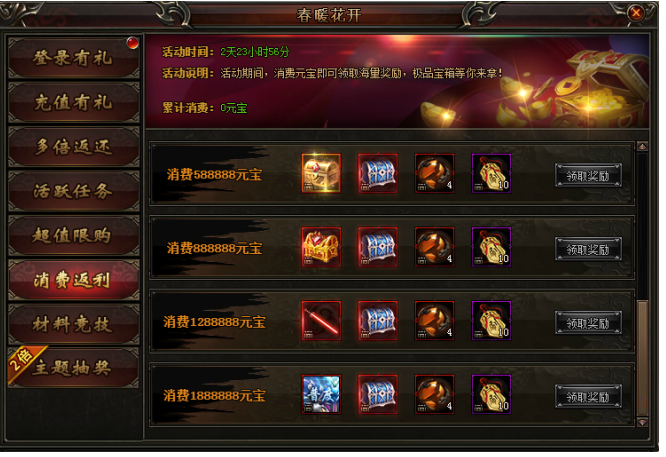Click the gold tag in 588888 row
The image size is (666, 457).
coord(491,173)
